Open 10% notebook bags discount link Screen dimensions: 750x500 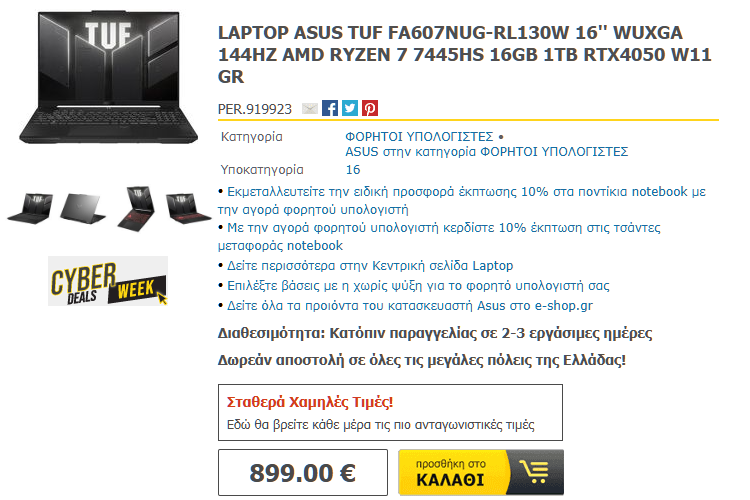tap(439, 236)
